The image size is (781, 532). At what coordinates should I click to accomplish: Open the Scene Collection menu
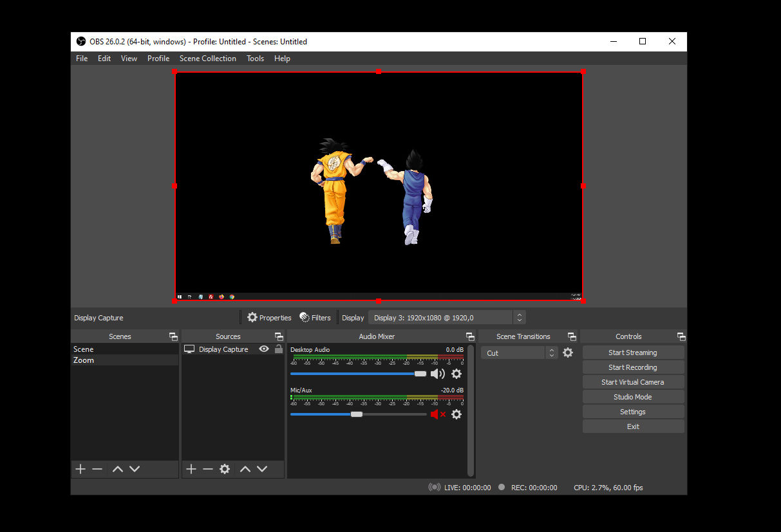207,58
